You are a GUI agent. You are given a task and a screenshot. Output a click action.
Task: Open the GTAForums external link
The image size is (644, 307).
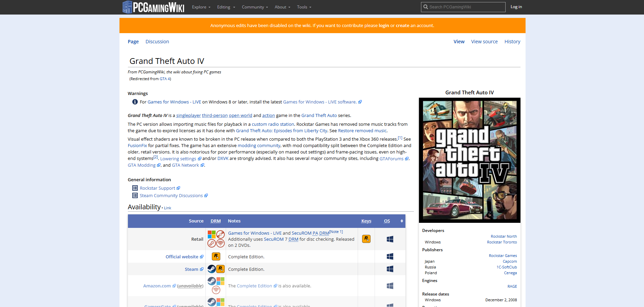coord(394,159)
